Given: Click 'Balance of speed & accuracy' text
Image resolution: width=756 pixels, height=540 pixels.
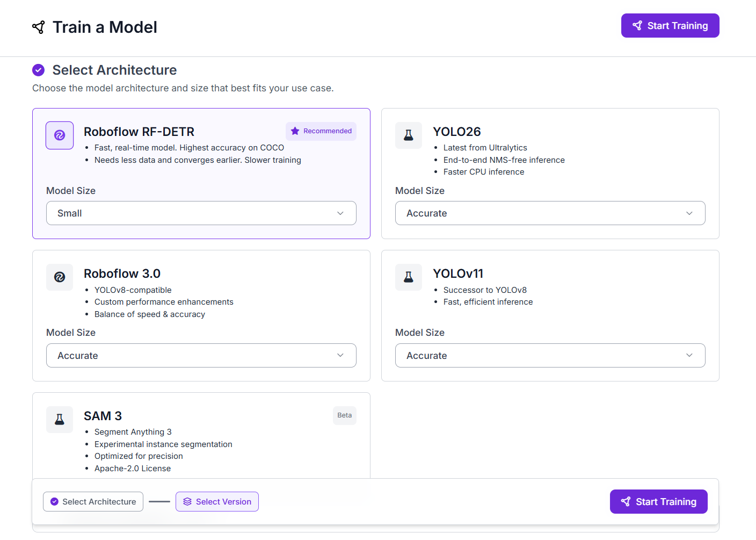Looking at the screenshot, I should [x=150, y=314].
